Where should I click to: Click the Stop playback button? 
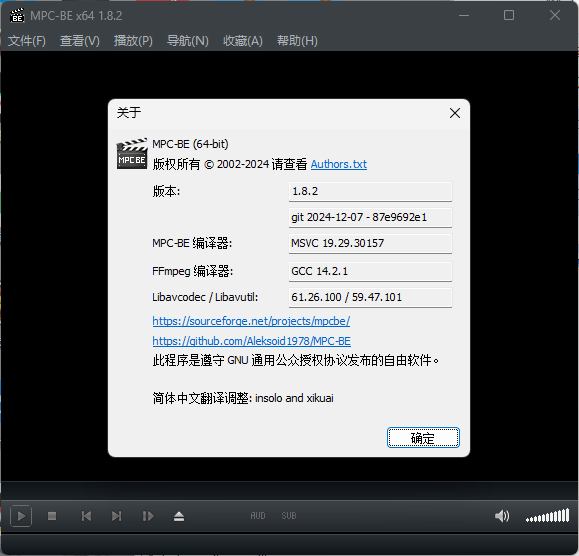point(52,516)
